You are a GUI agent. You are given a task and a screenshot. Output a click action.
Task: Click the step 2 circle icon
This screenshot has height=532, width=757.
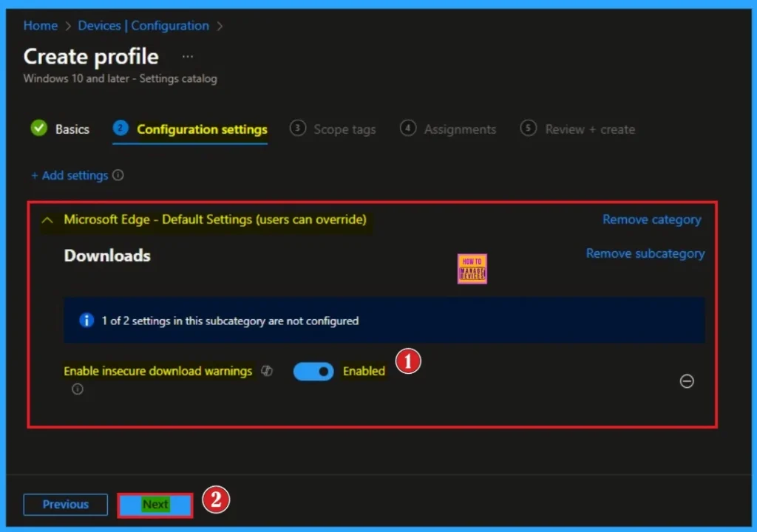(120, 128)
